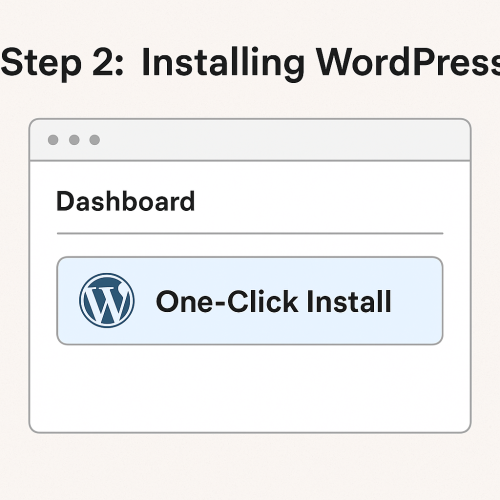Click the word "Installing" in the heading
This screenshot has width=500, height=500.
pyautogui.click(x=223, y=64)
